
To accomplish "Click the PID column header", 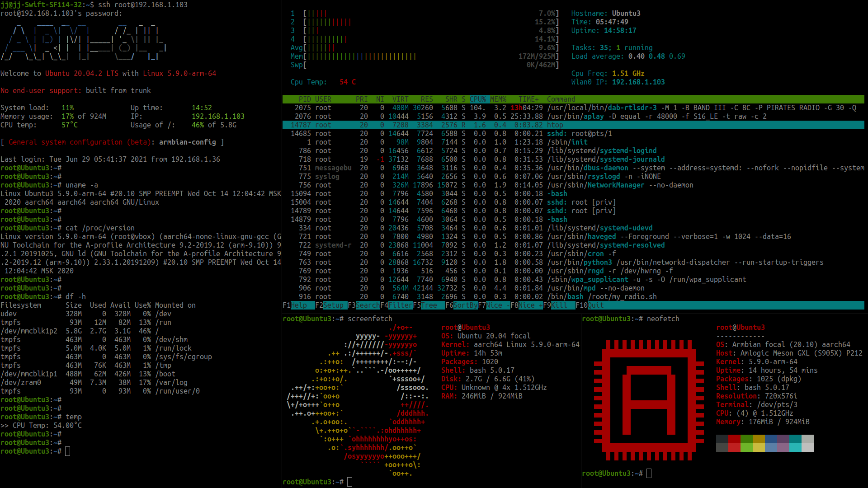I will click(x=305, y=99).
